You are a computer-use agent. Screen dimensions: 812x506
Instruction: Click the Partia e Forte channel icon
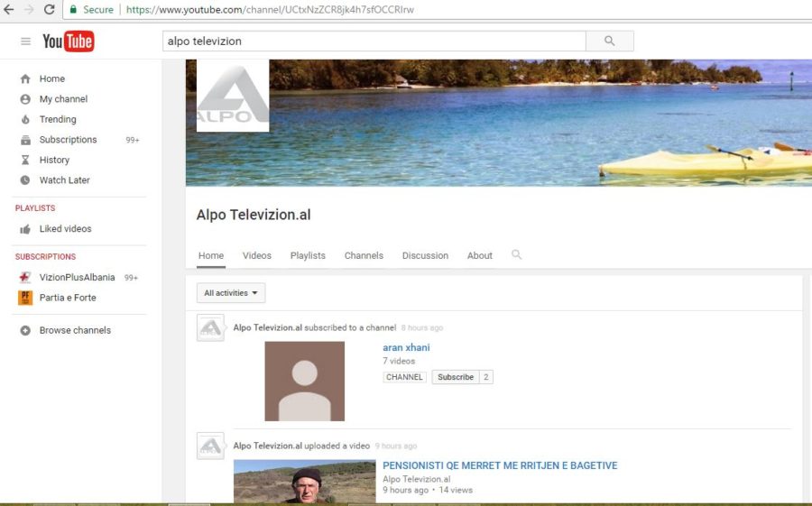25,298
